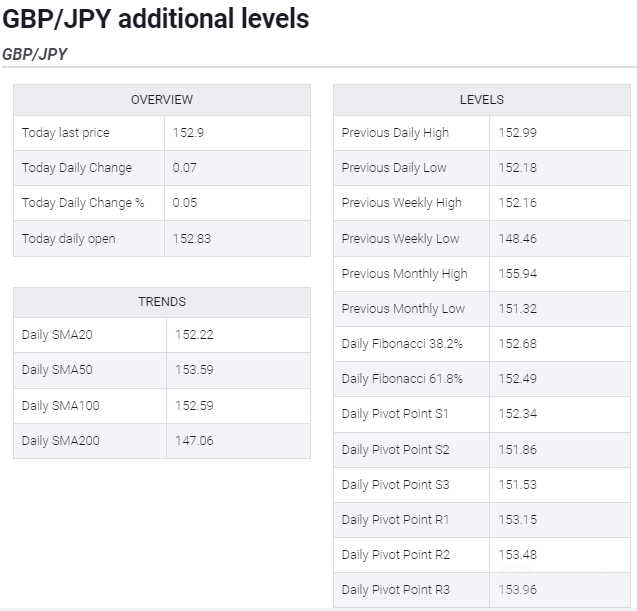Select the TRENDS table header
This screenshot has height=611, width=637.
[x=162, y=302]
